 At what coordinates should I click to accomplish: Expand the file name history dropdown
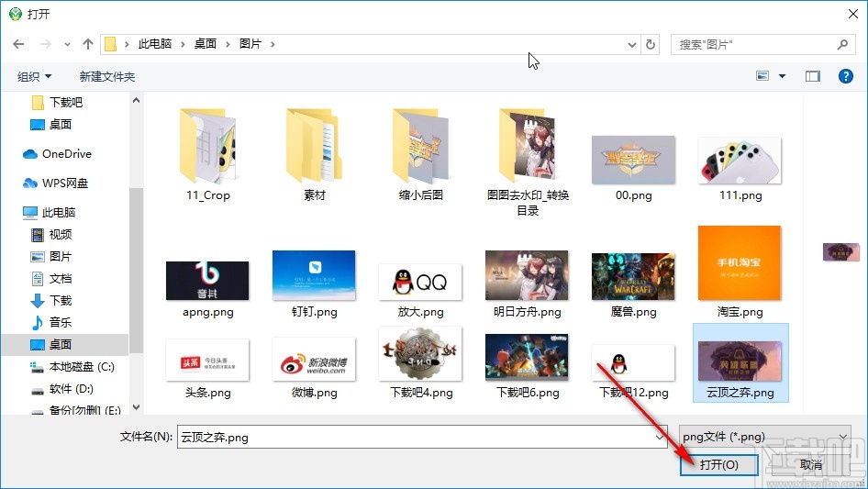660,438
